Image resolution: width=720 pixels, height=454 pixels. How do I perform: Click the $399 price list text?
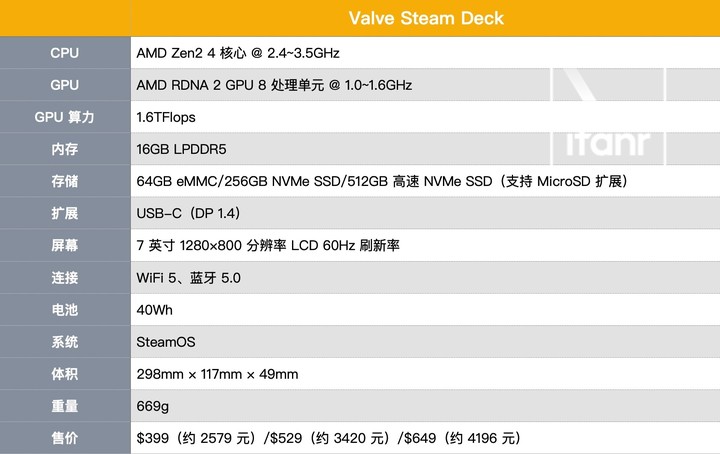pyautogui.click(x=328, y=438)
